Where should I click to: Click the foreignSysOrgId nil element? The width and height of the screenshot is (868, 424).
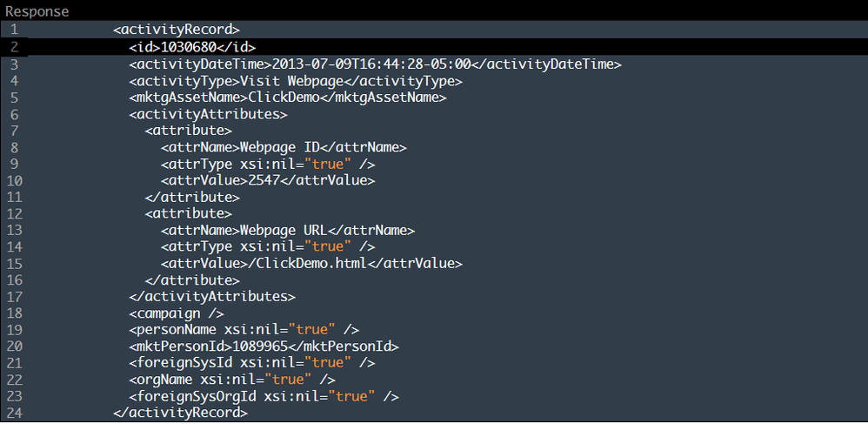pos(264,396)
